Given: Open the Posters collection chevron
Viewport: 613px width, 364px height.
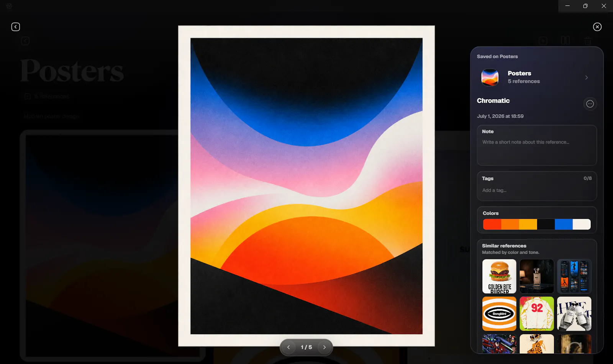Looking at the screenshot, I should [587, 77].
